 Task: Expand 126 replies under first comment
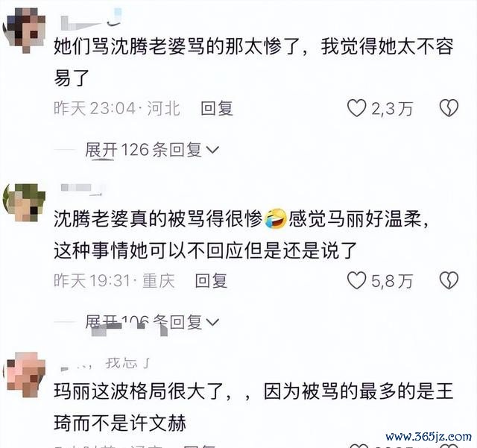[x=152, y=150]
